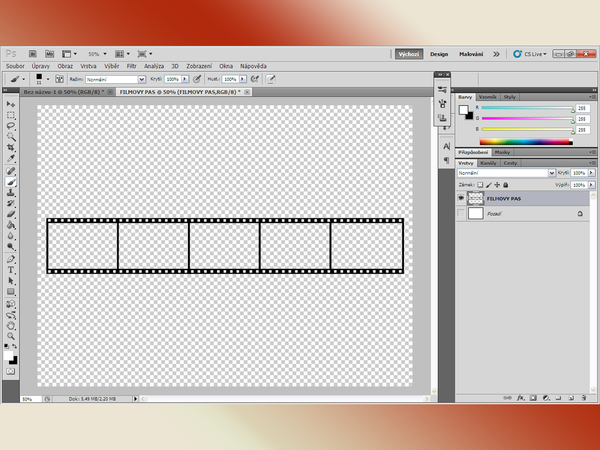
Task: Select the Pen tool
Action: click(11, 258)
